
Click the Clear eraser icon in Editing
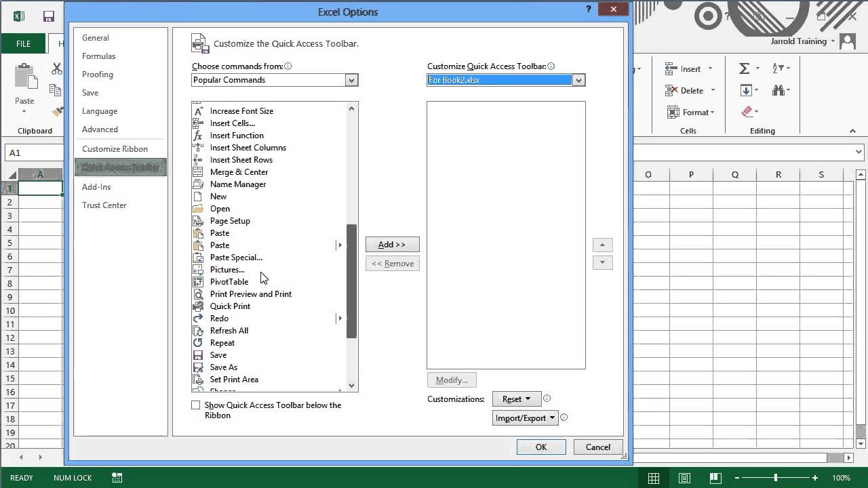[747, 112]
